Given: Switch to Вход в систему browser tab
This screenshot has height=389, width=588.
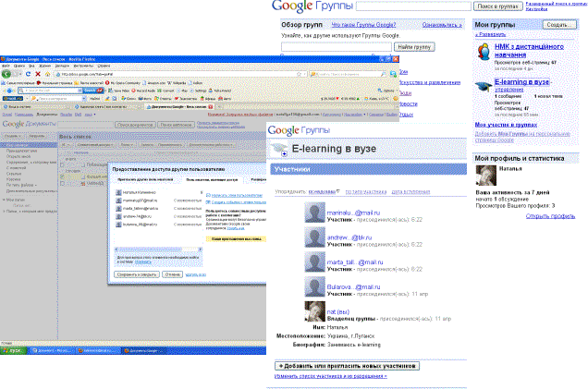Looking at the screenshot, I should (36, 107).
